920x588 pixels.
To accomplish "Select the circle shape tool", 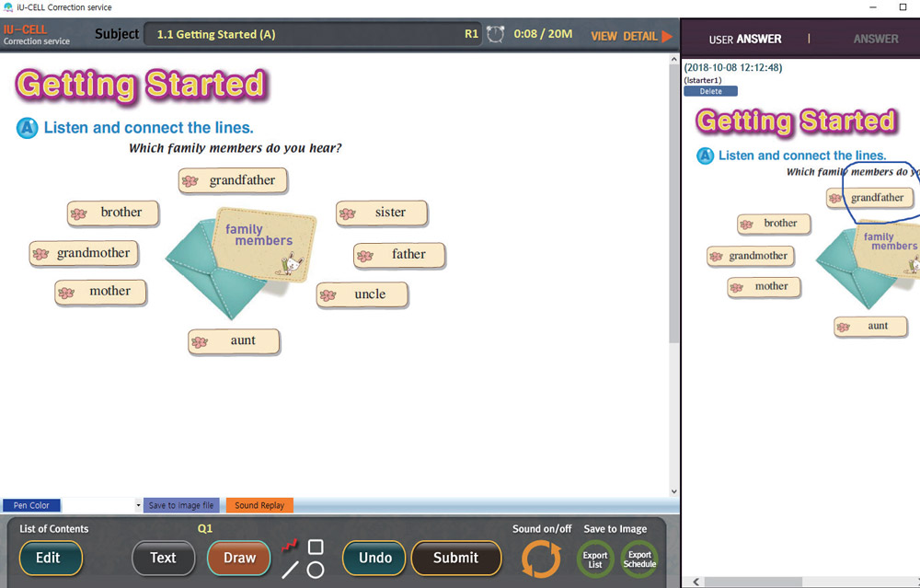I will tap(316, 570).
